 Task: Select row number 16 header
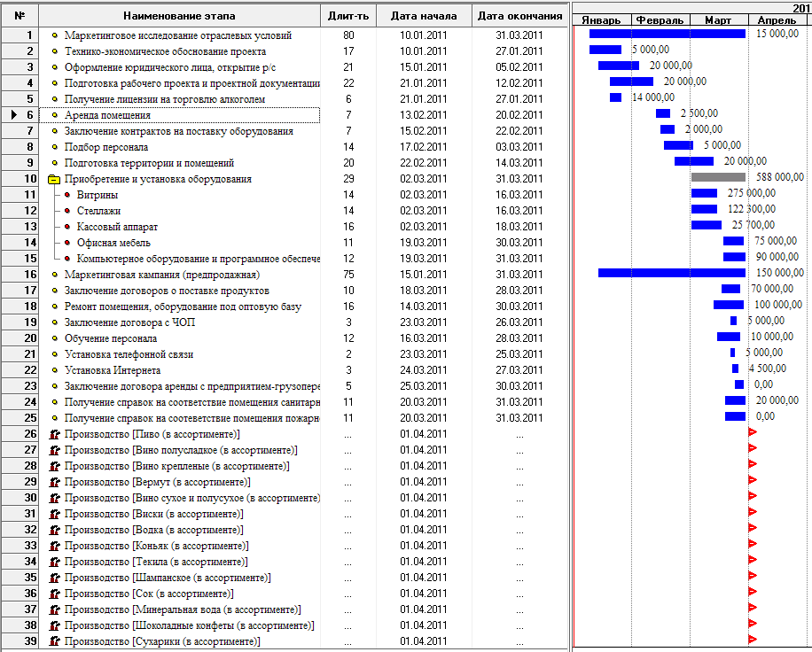coord(20,275)
